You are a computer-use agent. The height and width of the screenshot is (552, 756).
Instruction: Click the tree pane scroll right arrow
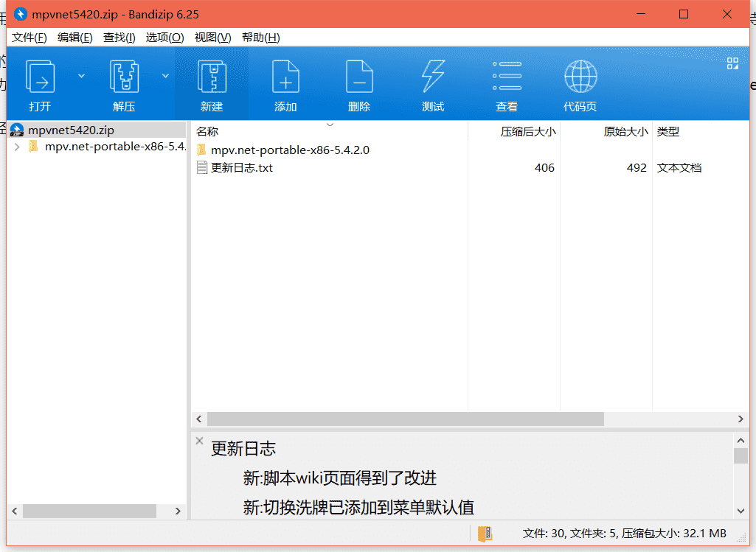pos(178,511)
